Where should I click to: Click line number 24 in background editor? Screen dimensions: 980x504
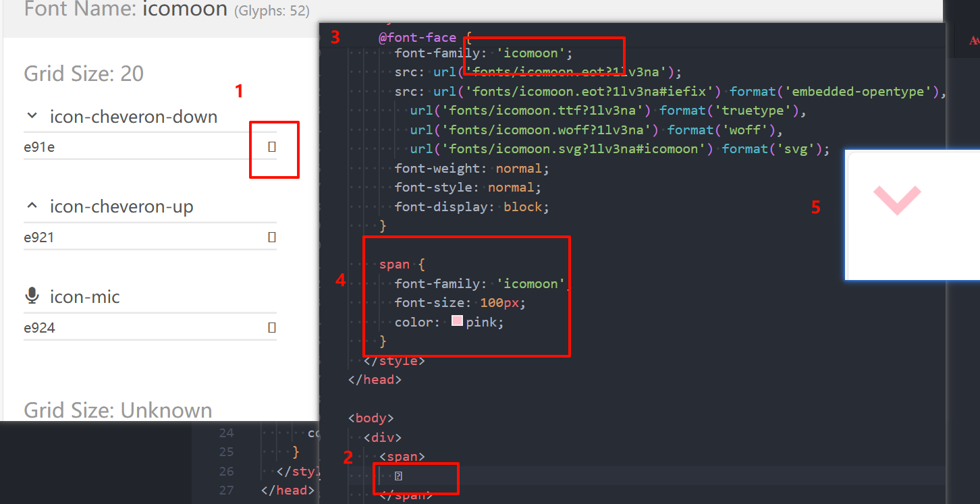226,432
